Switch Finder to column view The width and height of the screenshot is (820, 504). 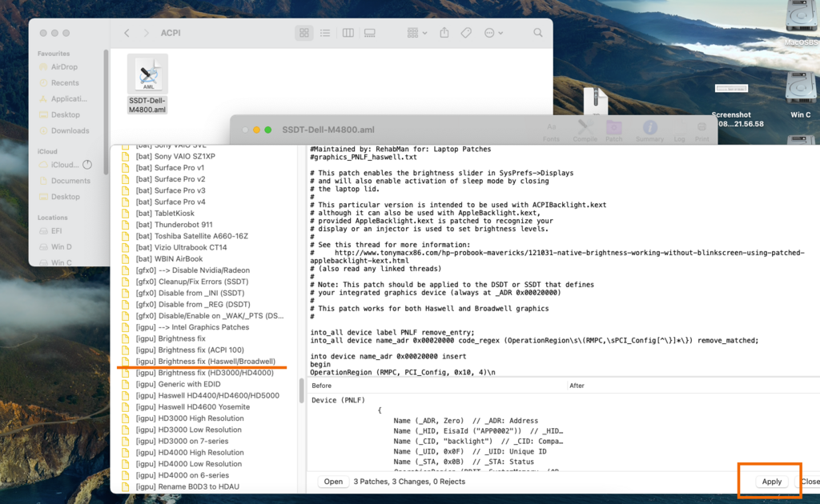(x=348, y=33)
